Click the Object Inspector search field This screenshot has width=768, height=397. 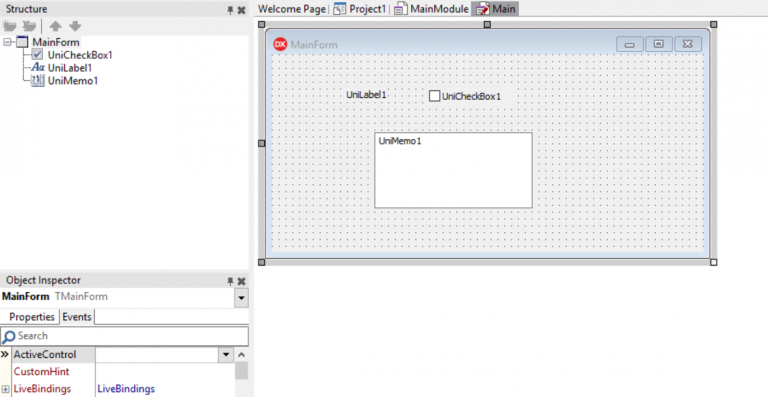124,336
